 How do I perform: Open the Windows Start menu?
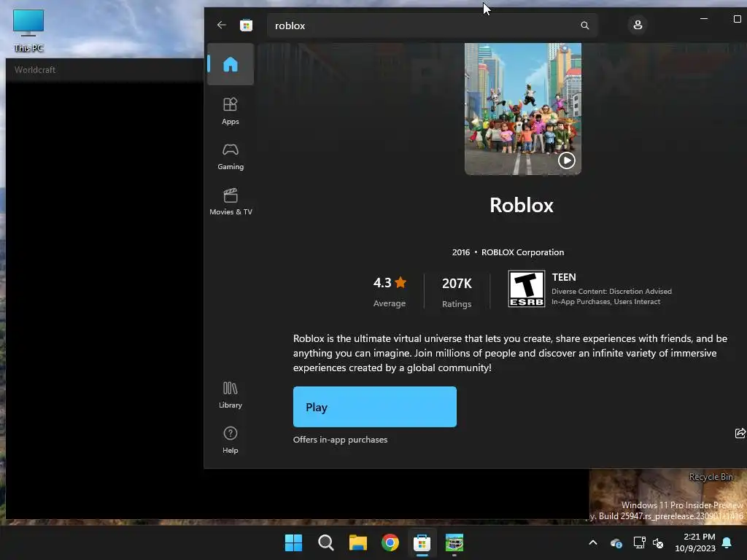(293, 542)
